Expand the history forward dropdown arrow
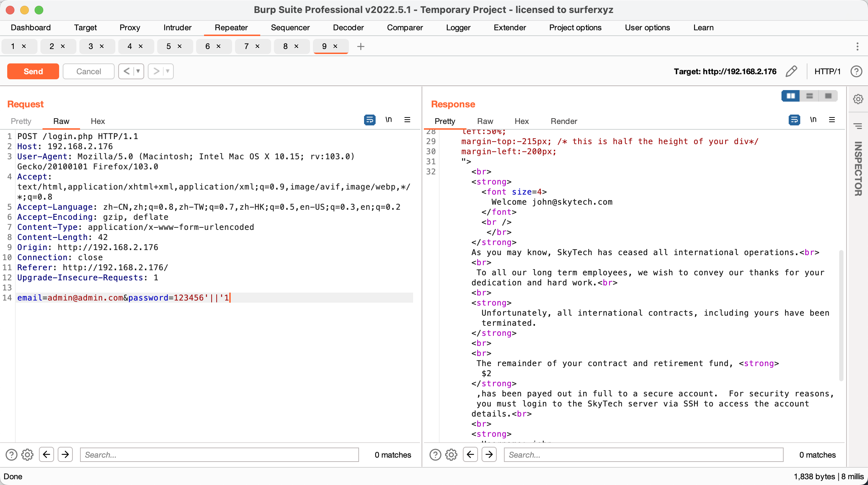This screenshot has height=485, width=868. (168, 71)
